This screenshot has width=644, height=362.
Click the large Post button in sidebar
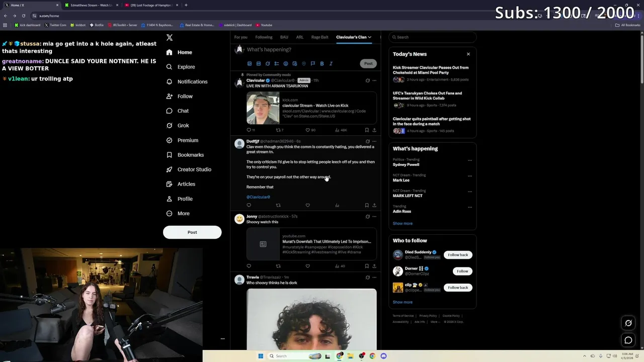192,232
